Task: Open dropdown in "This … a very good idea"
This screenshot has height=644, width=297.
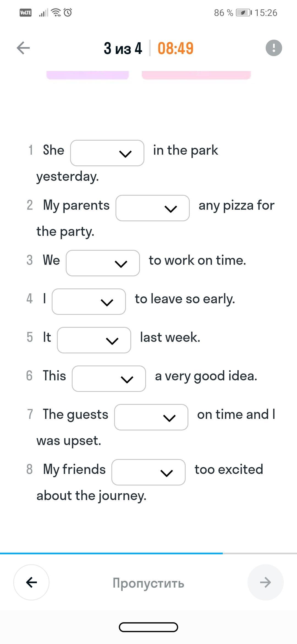Action: [109, 379]
